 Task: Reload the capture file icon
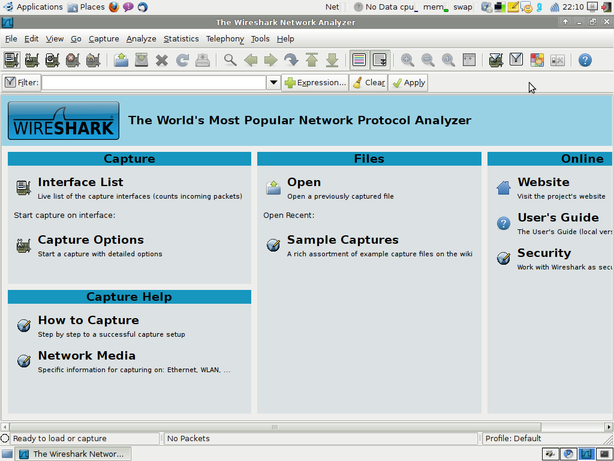tap(182, 60)
